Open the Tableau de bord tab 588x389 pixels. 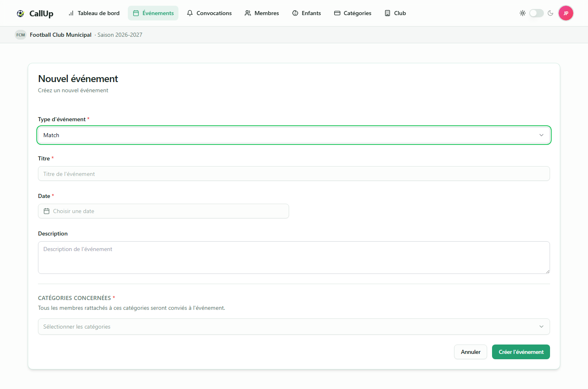pyautogui.click(x=94, y=13)
